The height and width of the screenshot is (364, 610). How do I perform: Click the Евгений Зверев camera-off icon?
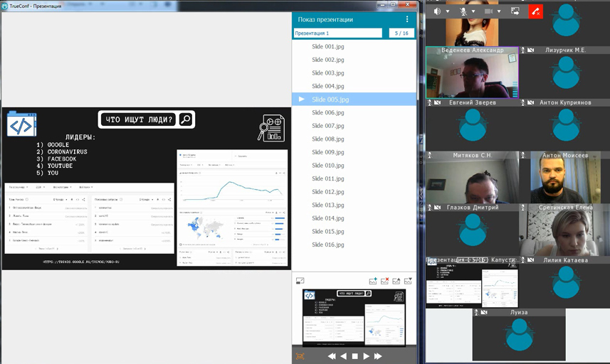438,102
